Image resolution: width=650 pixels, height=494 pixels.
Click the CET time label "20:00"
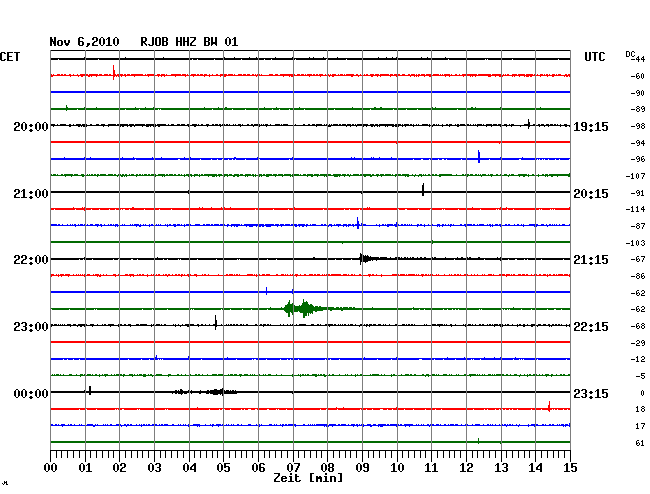point(31,126)
